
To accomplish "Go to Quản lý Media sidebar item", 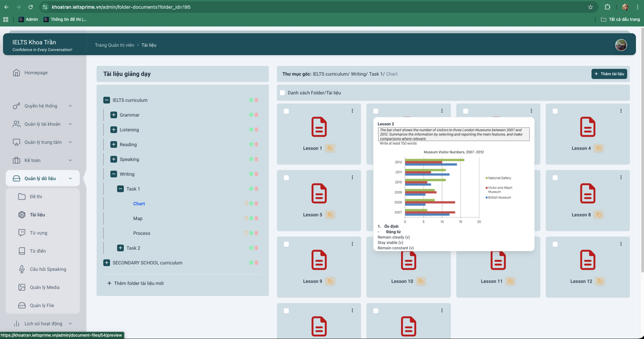I will click(45, 287).
